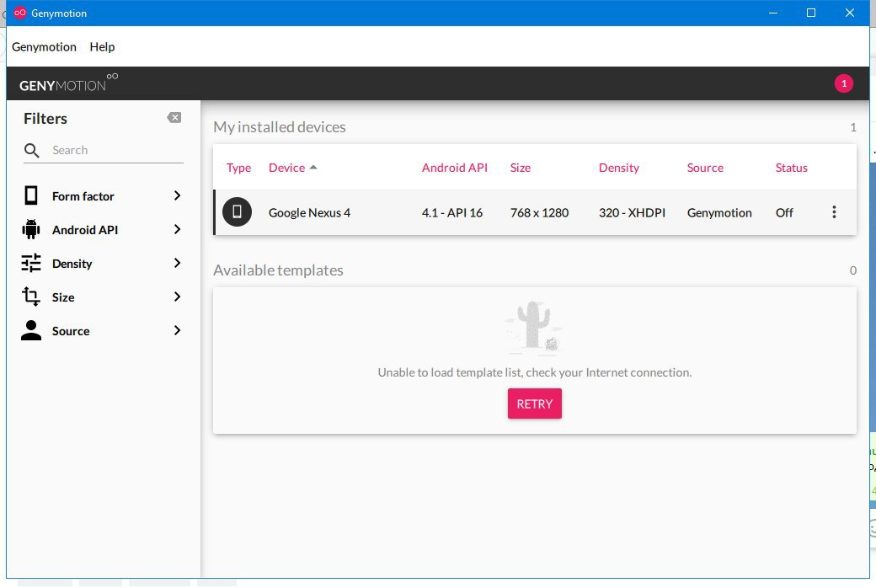Click the 320 - XHDPI density cell
The height and width of the screenshot is (588, 876).
(632, 213)
